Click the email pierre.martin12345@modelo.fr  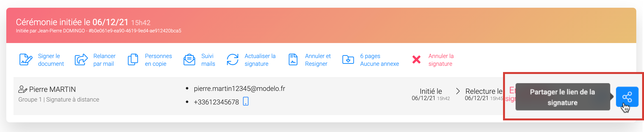pyautogui.click(x=239, y=89)
